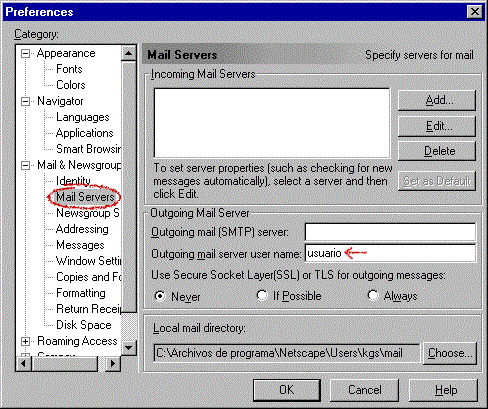
Task: Add a new incoming mail server
Action: pos(437,100)
